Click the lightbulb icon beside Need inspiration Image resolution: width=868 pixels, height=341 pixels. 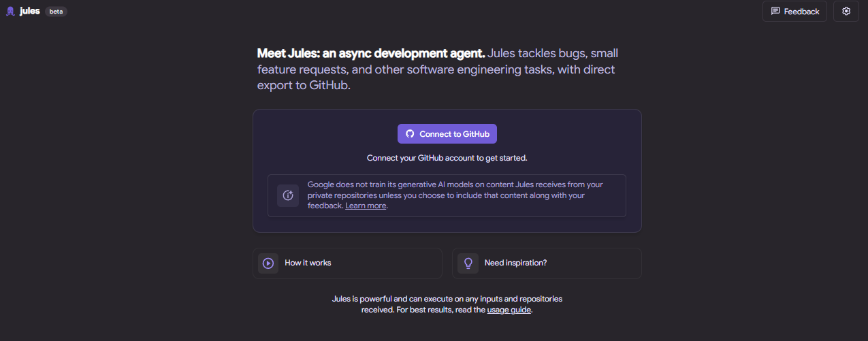click(468, 263)
